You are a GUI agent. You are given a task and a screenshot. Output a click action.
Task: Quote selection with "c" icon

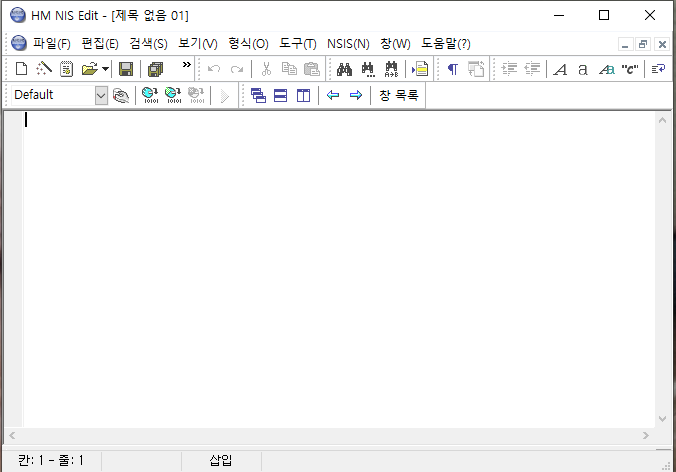629,69
